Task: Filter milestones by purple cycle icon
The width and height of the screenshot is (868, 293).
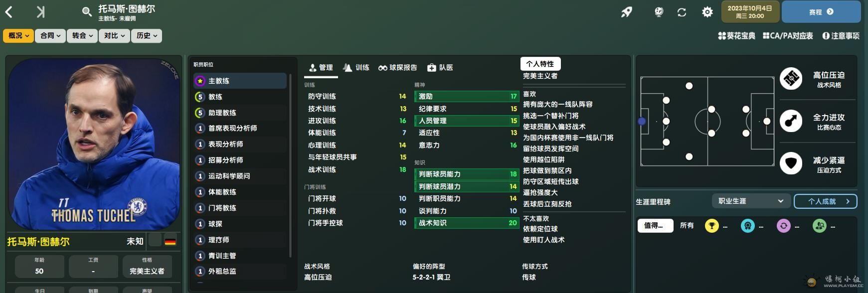Action: tap(783, 226)
